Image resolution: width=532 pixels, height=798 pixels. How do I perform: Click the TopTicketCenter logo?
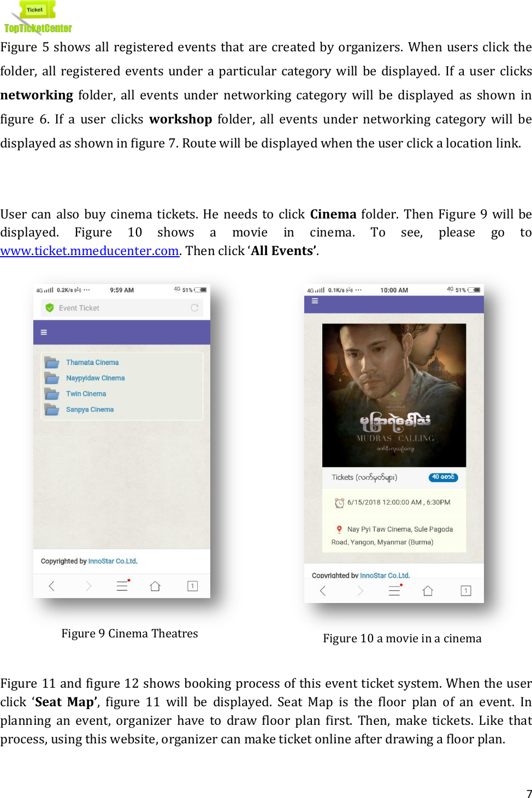tap(38, 17)
